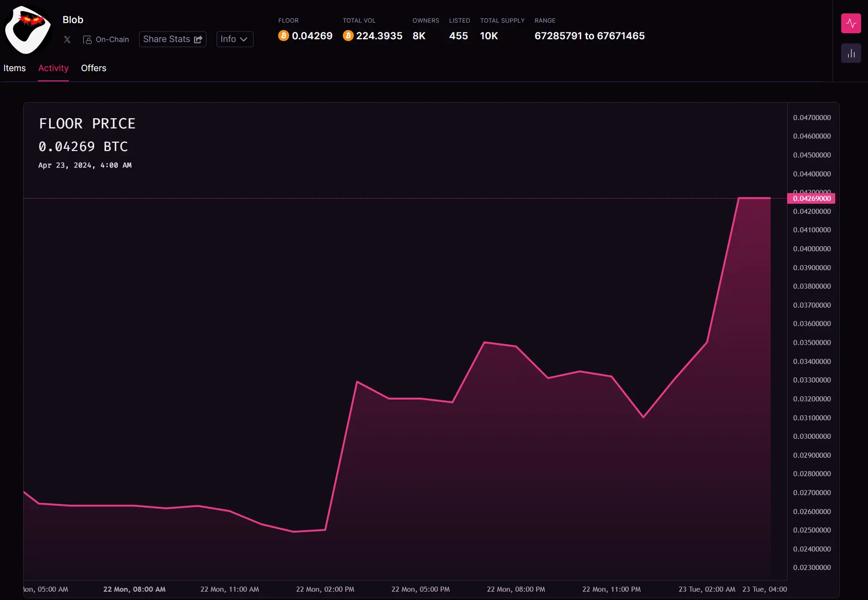This screenshot has width=868, height=600.
Task: Select the Activity tab
Action: (x=53, y=68)
